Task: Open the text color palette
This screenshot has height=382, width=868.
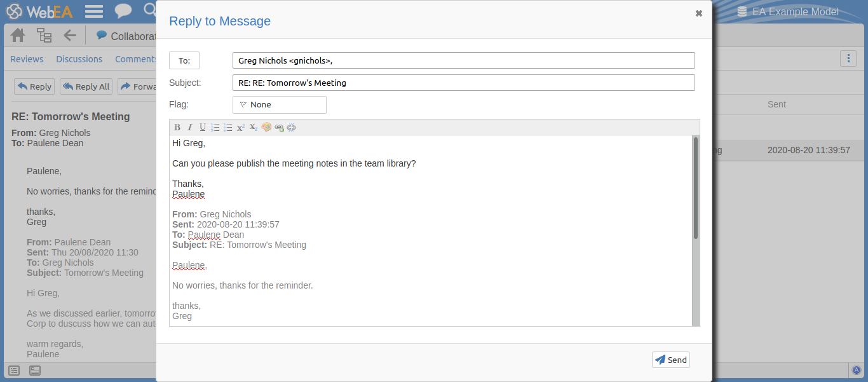Action: tap(266, 127)
